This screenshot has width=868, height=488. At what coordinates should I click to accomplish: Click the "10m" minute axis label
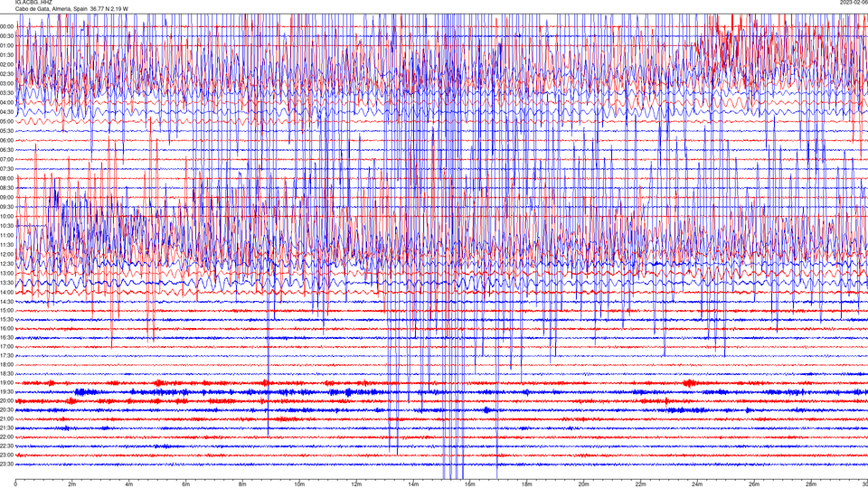pyautogui.click(x=299, y=484)
